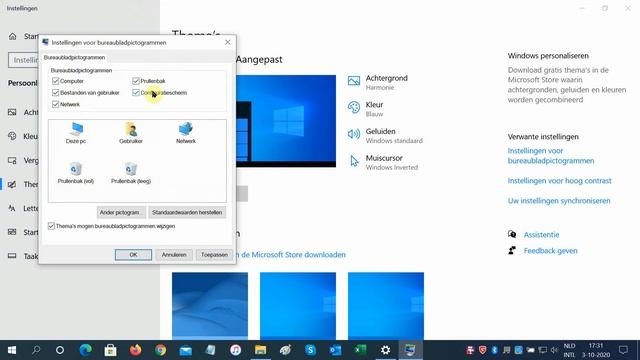640x360 pixels.
Task: Open Achtergrond settings in Thema's
Action: pos(378,82)
